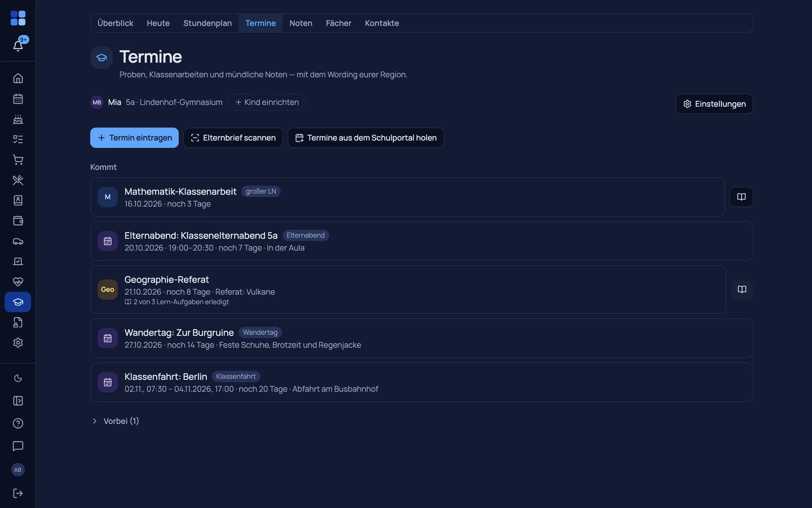Open the Elternabend Klassenelternabend 5a entry
Viewport: 812px width, 508px height.
(421, 241)
